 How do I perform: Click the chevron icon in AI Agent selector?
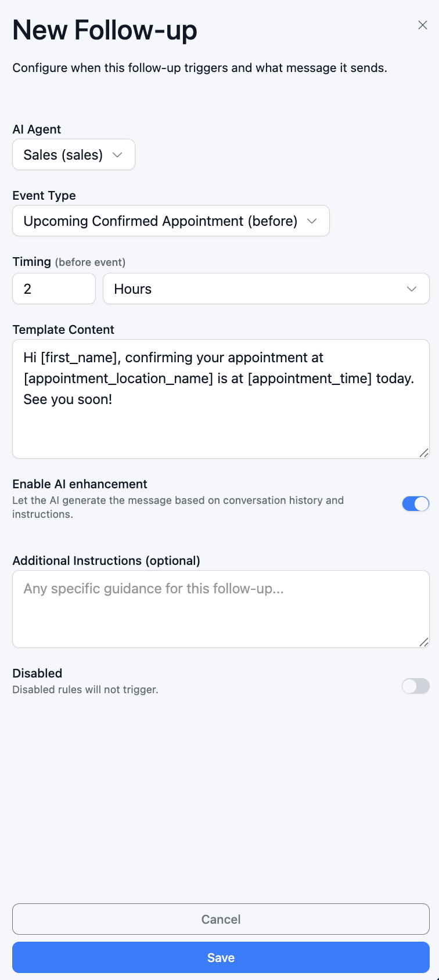tap(117, 155)
